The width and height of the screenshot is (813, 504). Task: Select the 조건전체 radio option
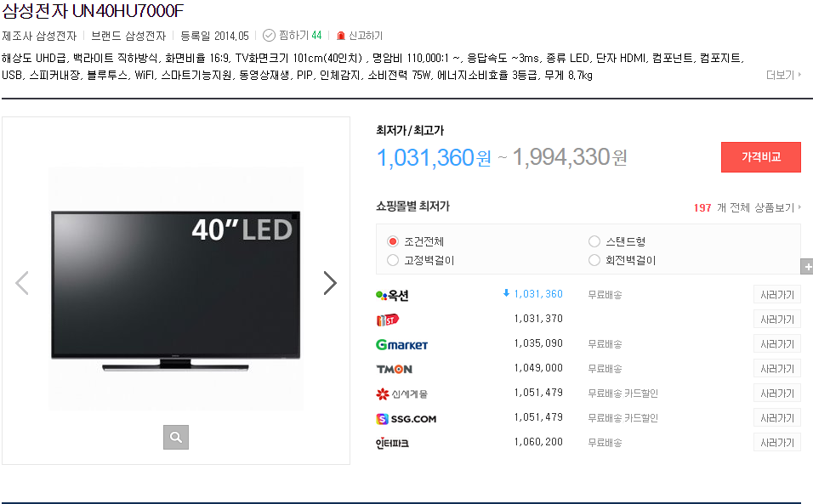coord(393,241)
